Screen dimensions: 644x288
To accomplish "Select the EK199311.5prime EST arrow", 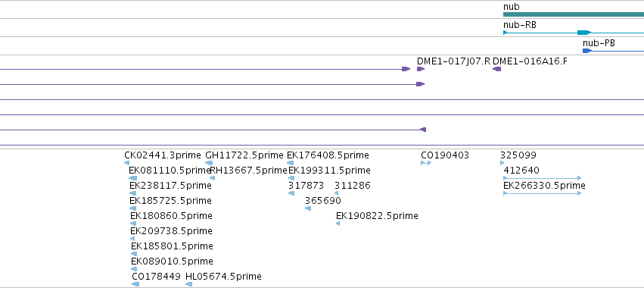I will (x=291, y=178).
